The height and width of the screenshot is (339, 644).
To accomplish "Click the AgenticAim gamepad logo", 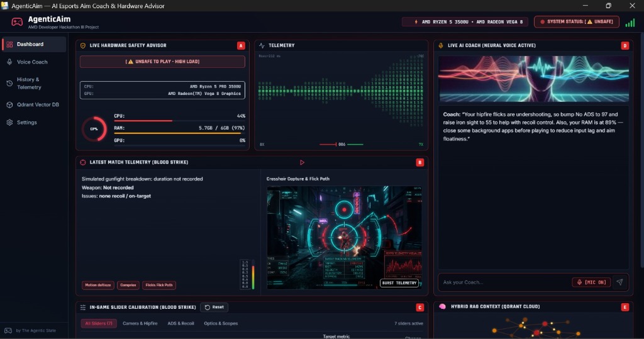I will click(17, 22).
